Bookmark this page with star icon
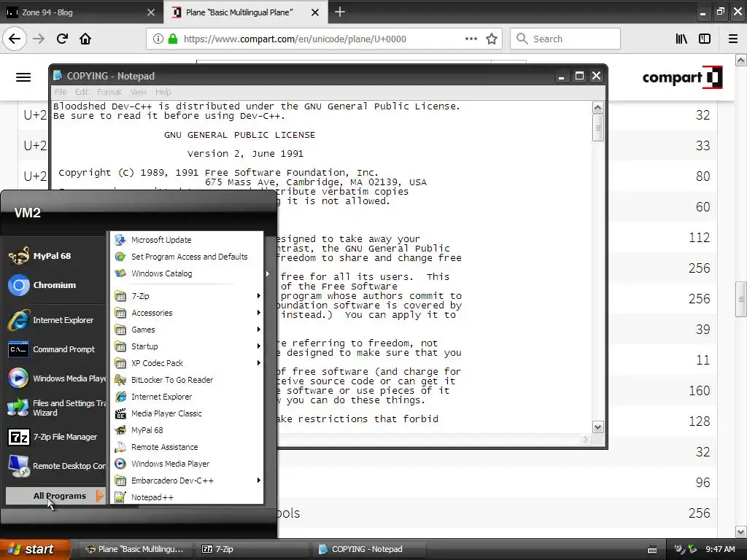The width and height of the screenshot is (747, 560). click(x=492, y=39)
